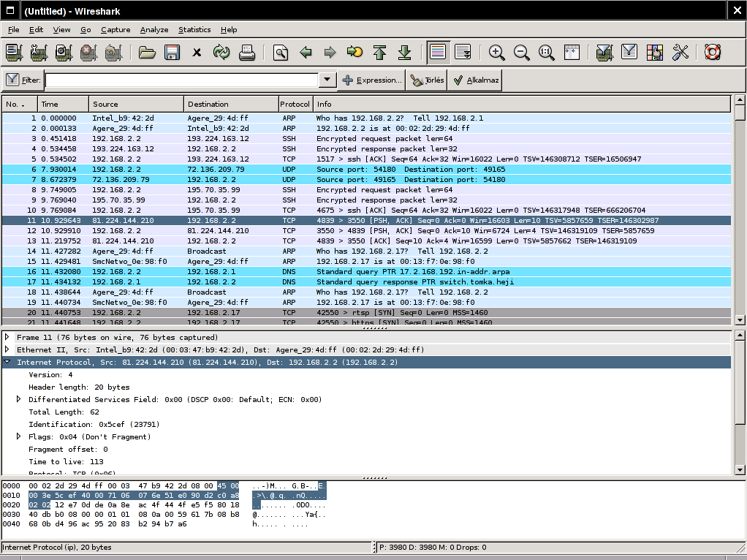Toggle auto scroll in live capture

click(x=463, y=53)
